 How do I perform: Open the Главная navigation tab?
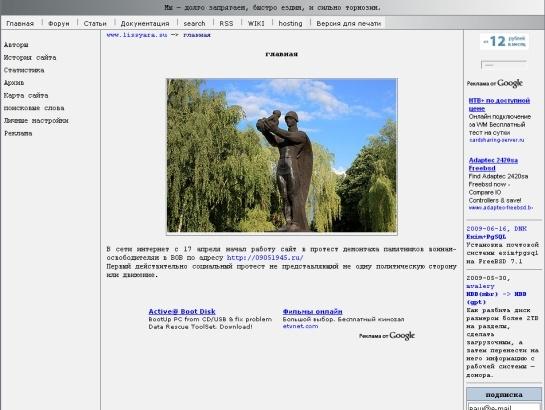pos(20,23)
